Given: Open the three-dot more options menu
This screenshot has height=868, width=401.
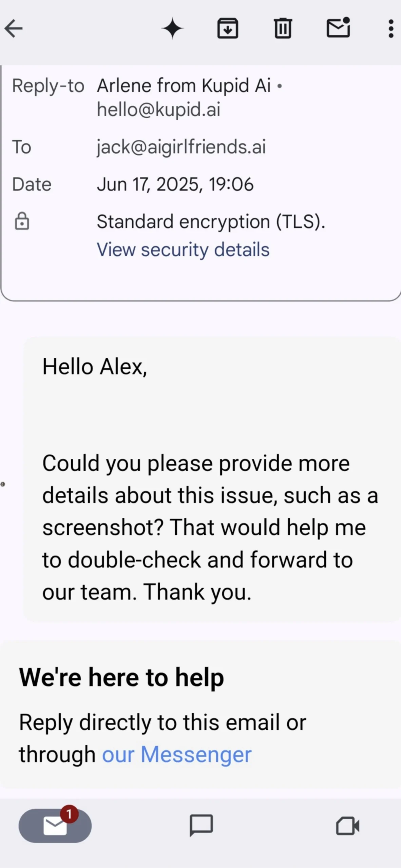Looking at the screenshot, I should (391, 28).
